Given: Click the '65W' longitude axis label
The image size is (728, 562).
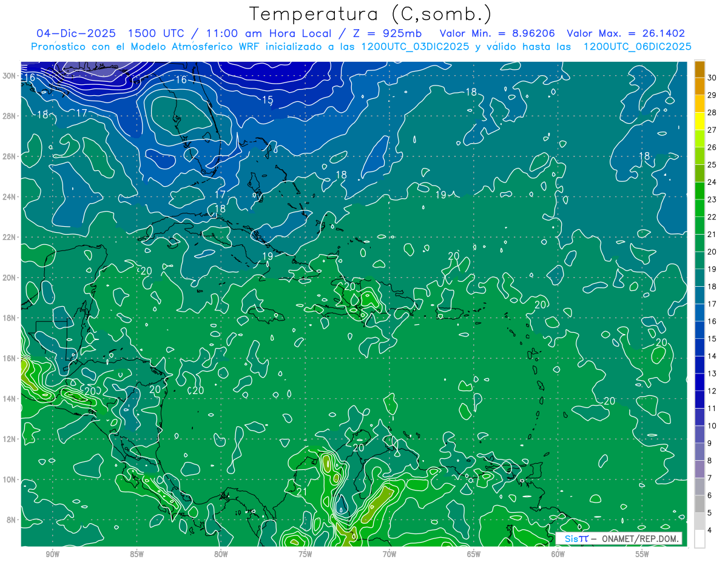Looking at the screenshot, I should pos(474,554).
